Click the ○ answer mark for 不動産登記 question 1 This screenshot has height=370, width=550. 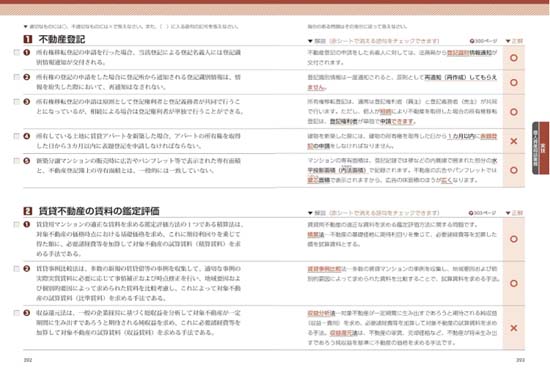pyautogui.click(x=514, y=58)
